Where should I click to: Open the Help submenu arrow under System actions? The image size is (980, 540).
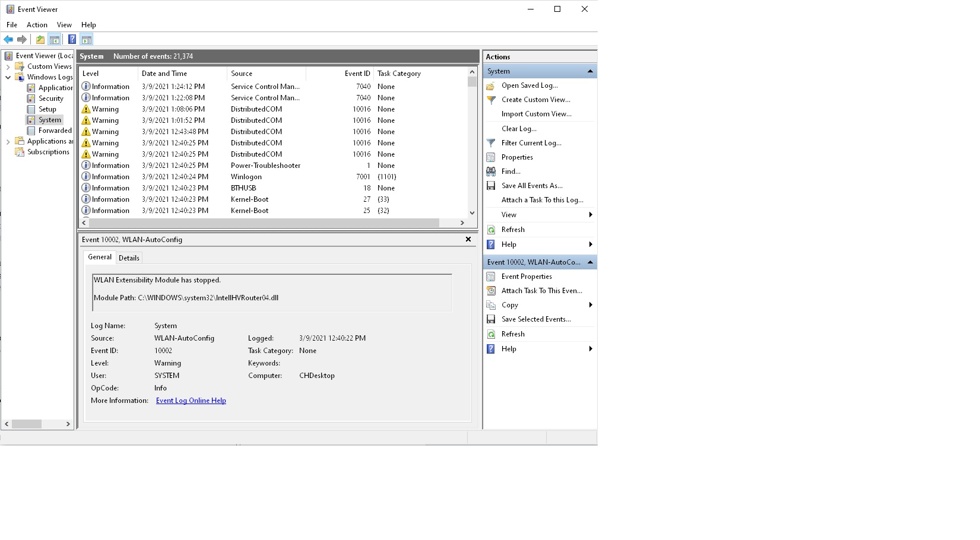tap(591, 244)
